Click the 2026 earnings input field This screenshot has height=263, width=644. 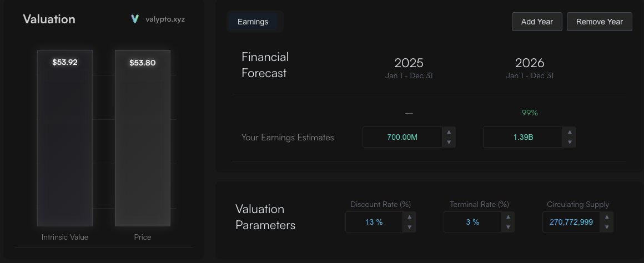[x=522, y=137]
